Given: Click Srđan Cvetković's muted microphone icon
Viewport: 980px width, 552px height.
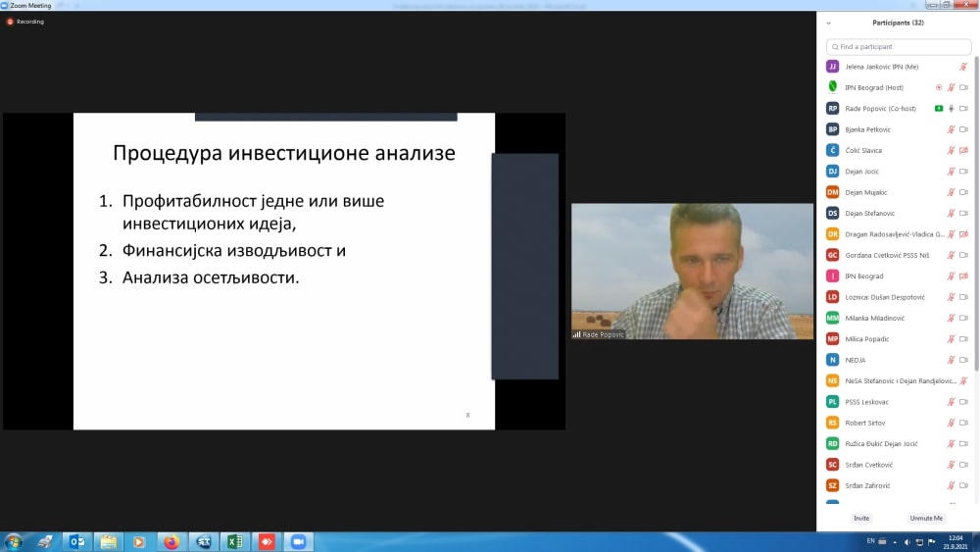Looking at the screenshot, I should point(952,465).
